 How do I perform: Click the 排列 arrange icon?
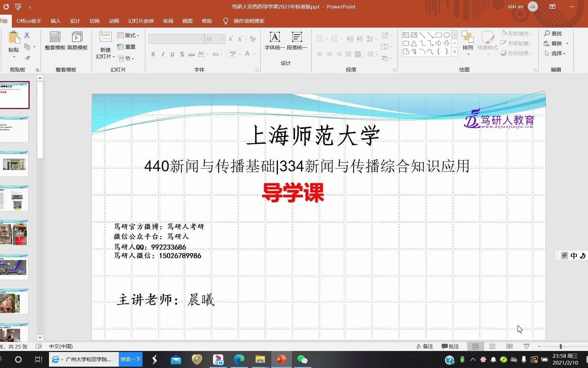pyautogui.click(x=468, y=37)
